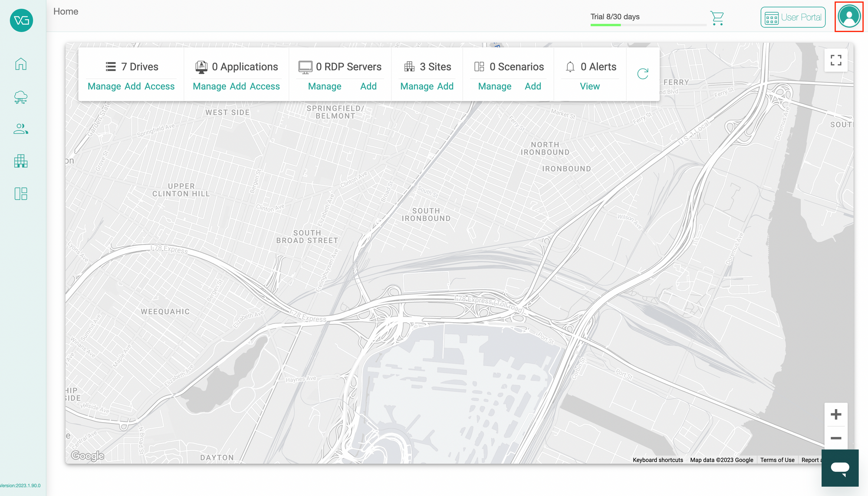Click the NORTH IRONBOUND map label
This screenshot has height=496, width=868.
pyautogui.click(x=545, y=149)
